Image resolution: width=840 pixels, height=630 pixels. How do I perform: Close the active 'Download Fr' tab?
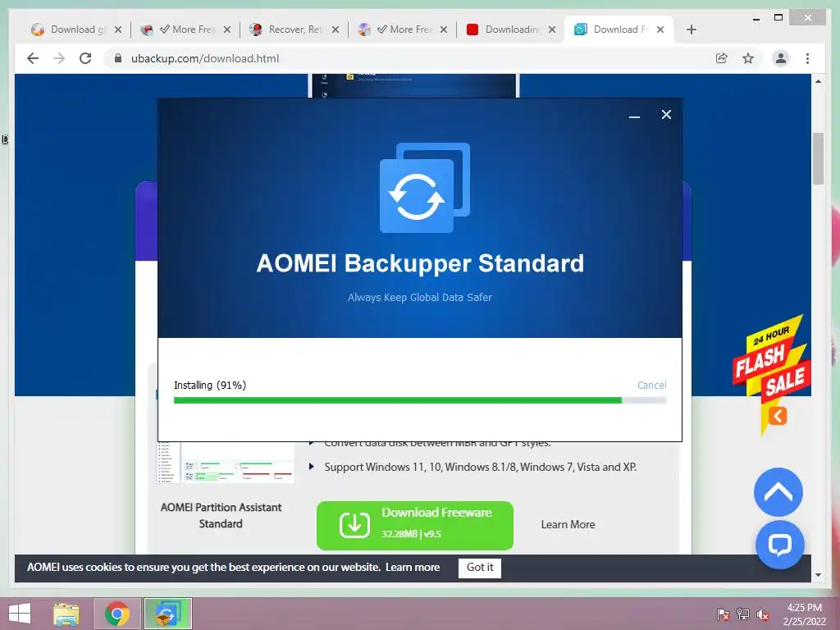pyautogui.click(x=660, y=30)
